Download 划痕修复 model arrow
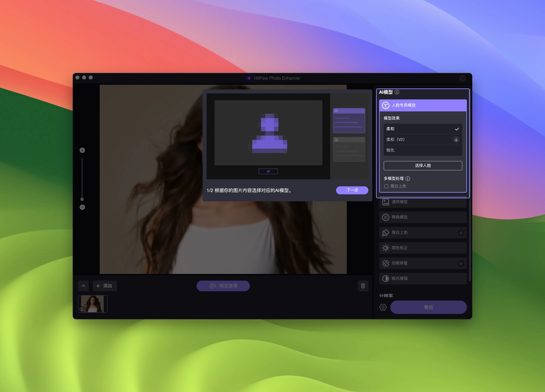Image resolution: width=545 pixels, height=392 pixels. [x=461, y=263]
